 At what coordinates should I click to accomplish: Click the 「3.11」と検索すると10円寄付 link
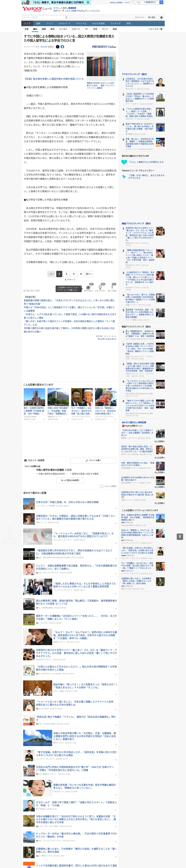coord(146,162)
